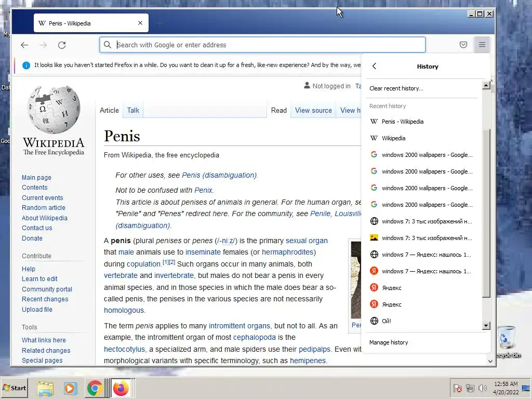Image resolution: width=532 pixels, height=399 pixels.
Task: Open Main page sidebar link
Action: coord(36,178)
